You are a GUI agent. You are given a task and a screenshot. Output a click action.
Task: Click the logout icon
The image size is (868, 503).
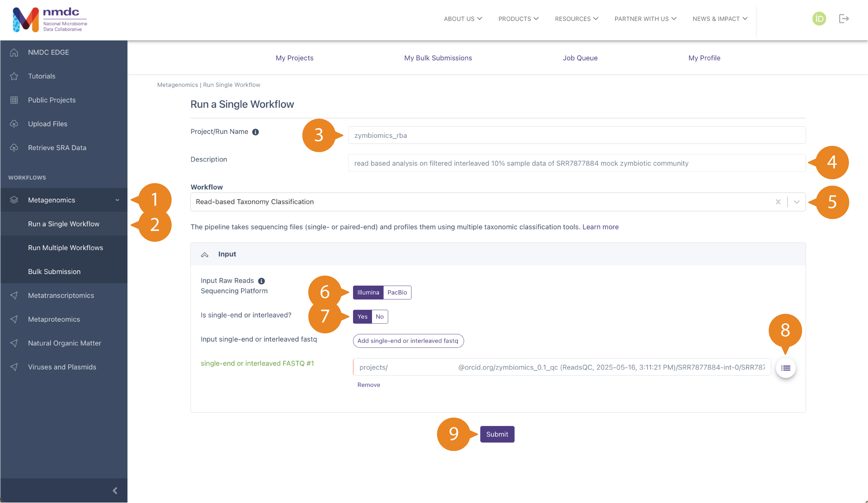pyautogui.click(x=843, y=19)
